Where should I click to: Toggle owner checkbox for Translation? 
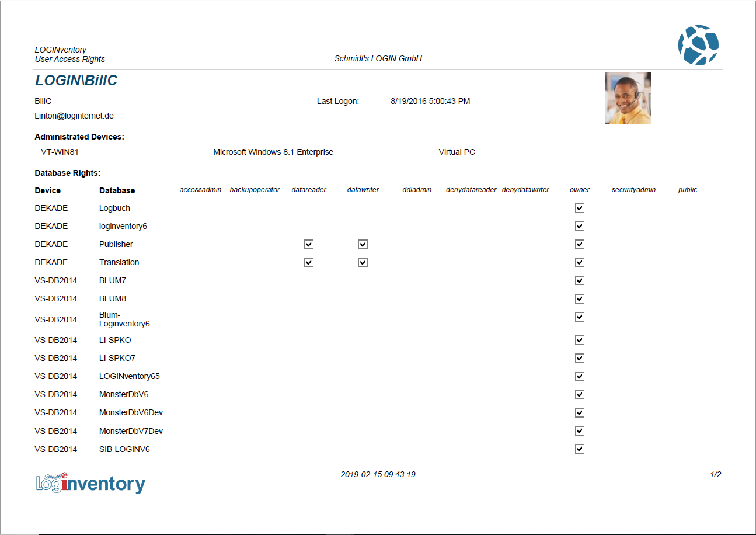point(580,262)
